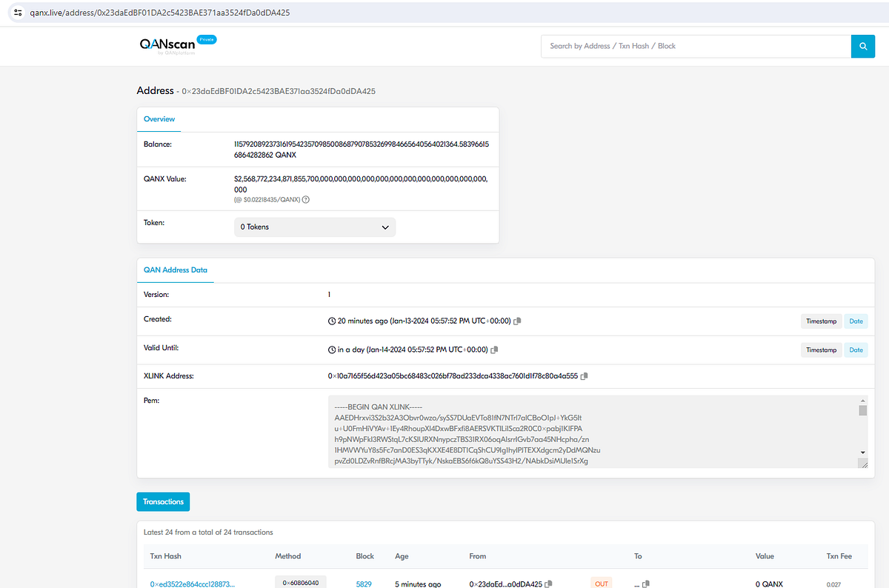The image size is (889, 588).
Task: Toggle the Created row to Timestamp view
Action: pos(821,321)
